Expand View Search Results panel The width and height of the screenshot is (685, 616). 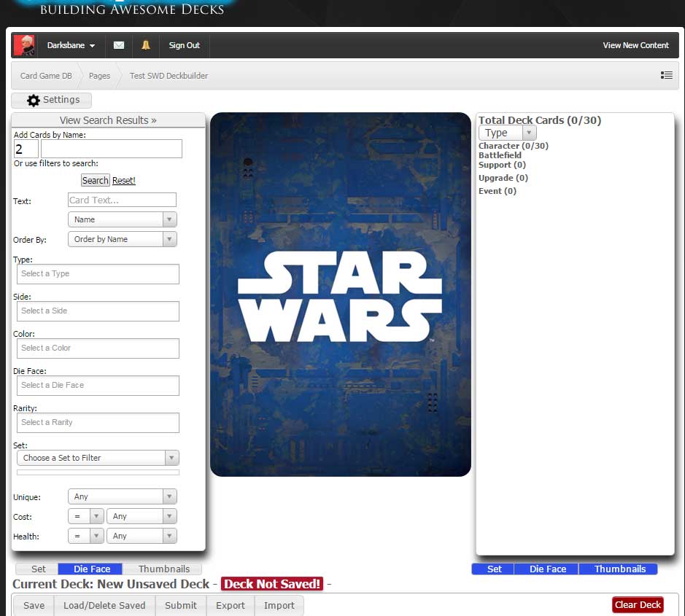tap(108, 120)
